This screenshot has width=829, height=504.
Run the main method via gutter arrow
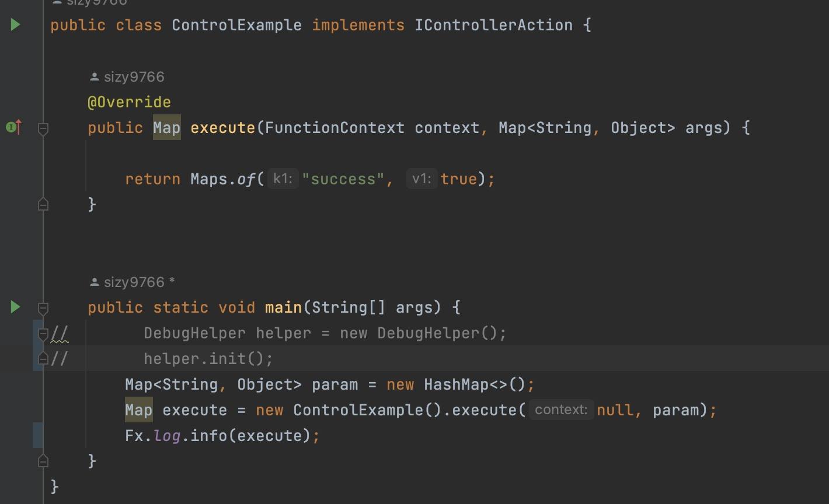tap(15, 307)
